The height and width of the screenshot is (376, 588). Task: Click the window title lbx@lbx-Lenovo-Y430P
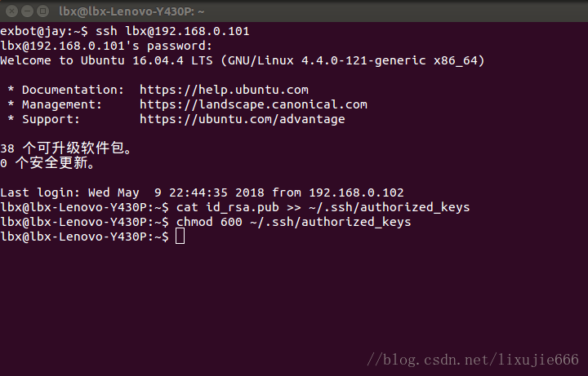(x=131, y=11)
